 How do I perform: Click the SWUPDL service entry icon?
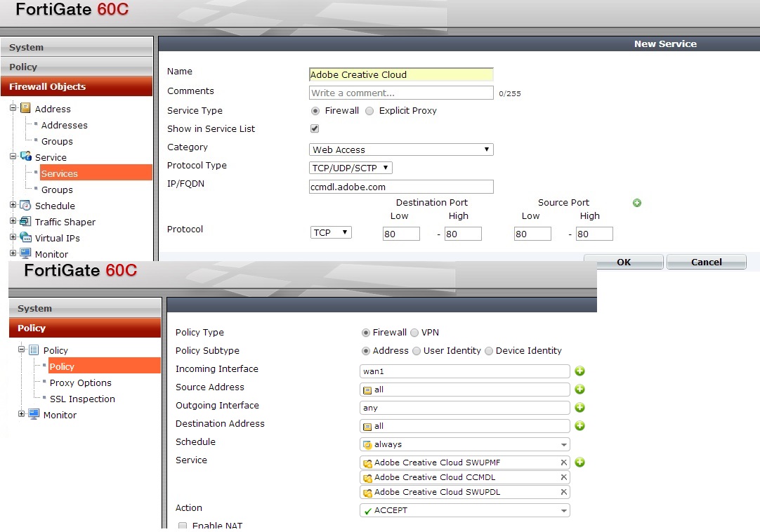point(368,493)
